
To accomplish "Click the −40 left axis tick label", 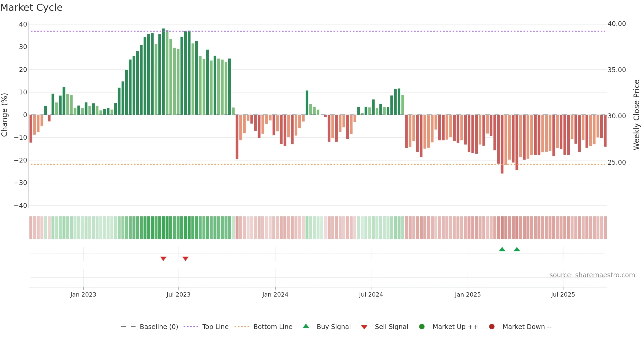I will (x=21, y=206).
